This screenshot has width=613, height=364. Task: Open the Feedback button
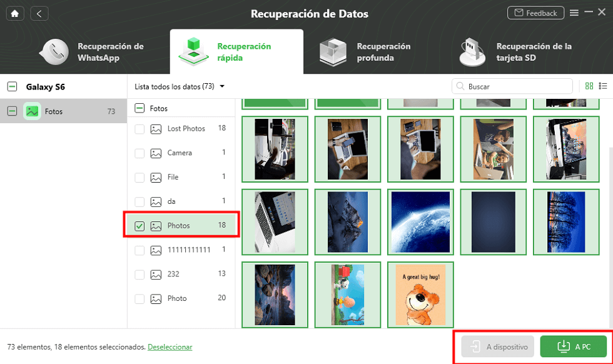click(x=535, y=13)
